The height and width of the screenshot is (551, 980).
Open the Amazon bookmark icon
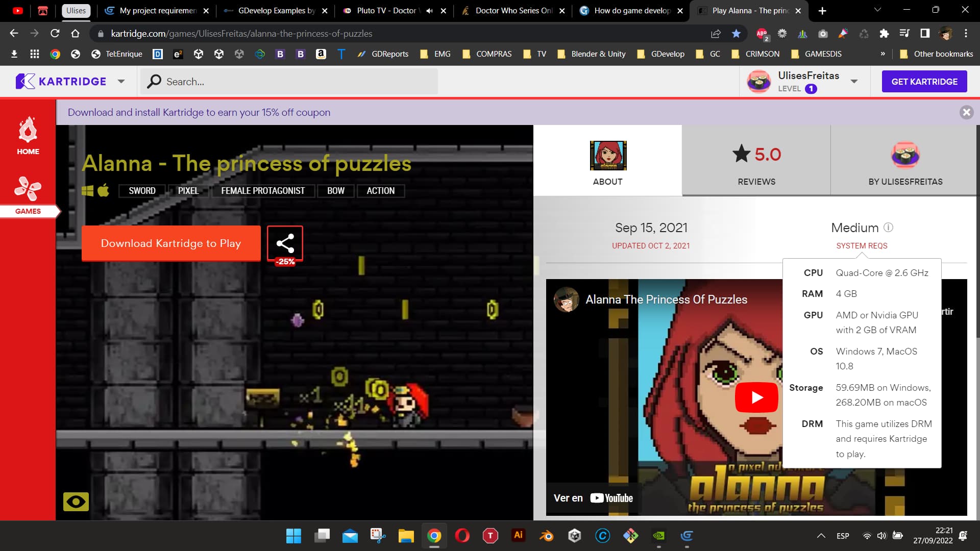[x=321, y=54]
